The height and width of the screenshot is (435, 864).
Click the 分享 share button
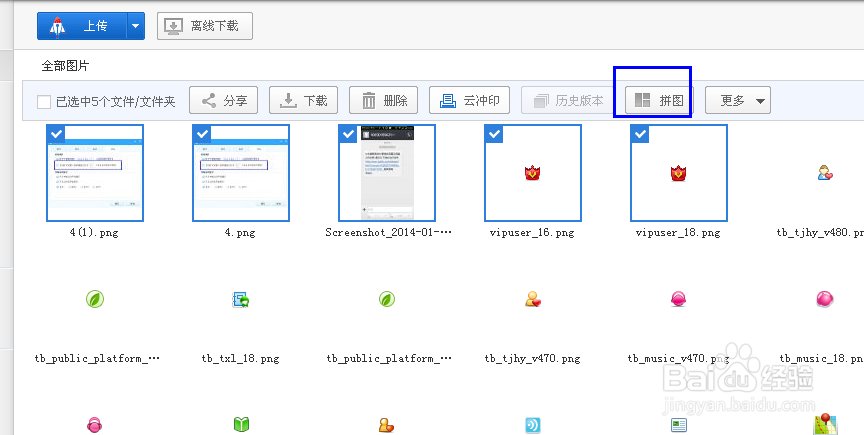tap(224, 100)
